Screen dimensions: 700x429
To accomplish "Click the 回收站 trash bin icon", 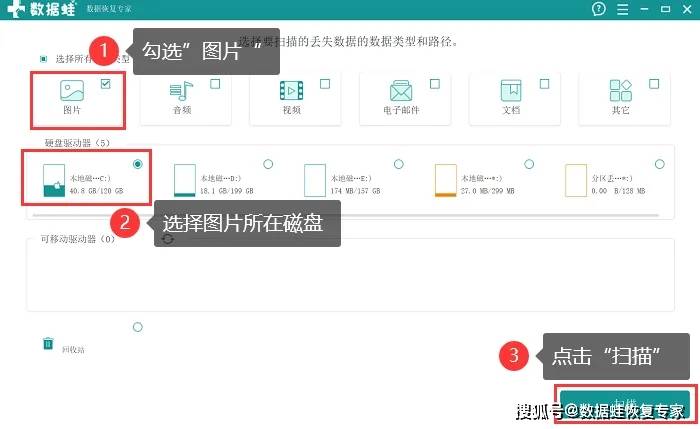I will point(48,344).
